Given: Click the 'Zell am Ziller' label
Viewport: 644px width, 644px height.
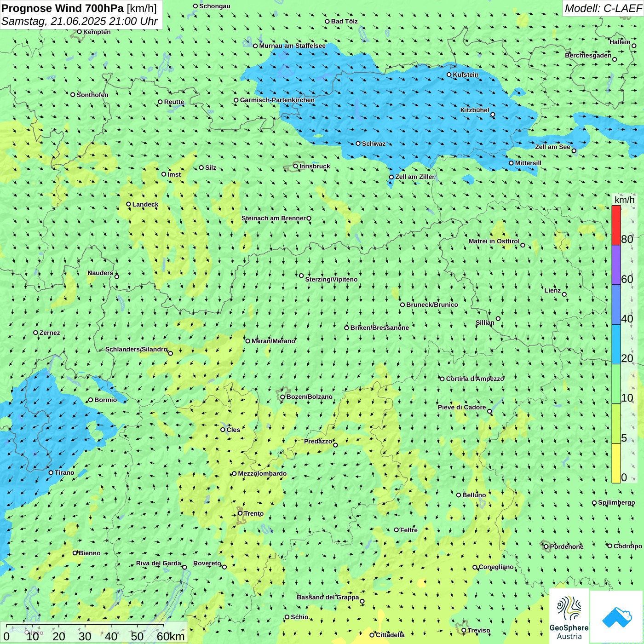Looking at the screenshot, I should tap(415, 177).
